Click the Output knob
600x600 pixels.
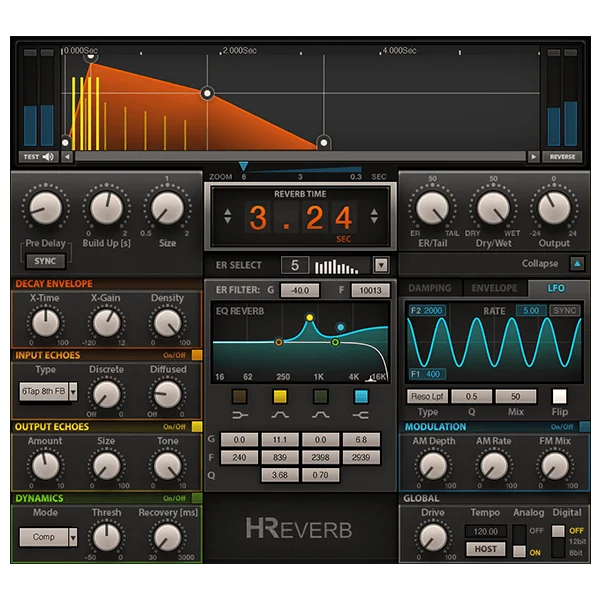click(x=554, y=208)
